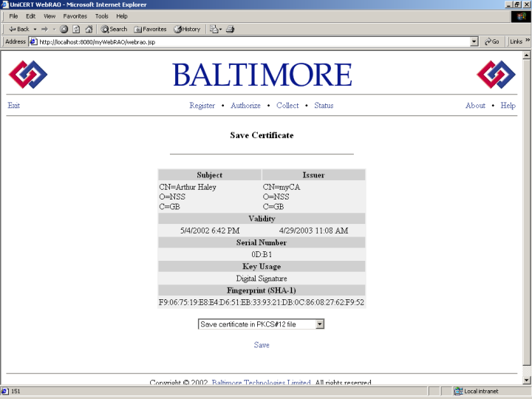Click the Baltimore Technologies Limited link
The width and height of the screenshot is (532, 399).
click(x=262, y=382)
